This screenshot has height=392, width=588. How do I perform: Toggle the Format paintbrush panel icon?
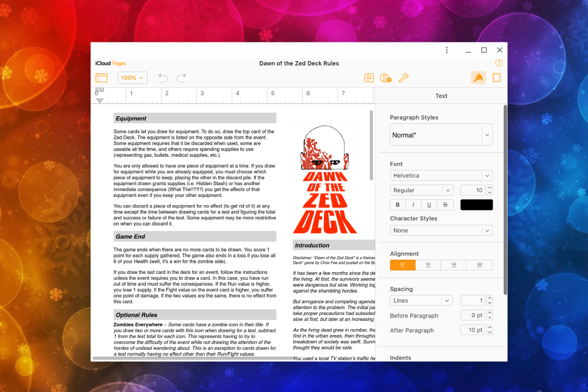[x=478, y=77]
